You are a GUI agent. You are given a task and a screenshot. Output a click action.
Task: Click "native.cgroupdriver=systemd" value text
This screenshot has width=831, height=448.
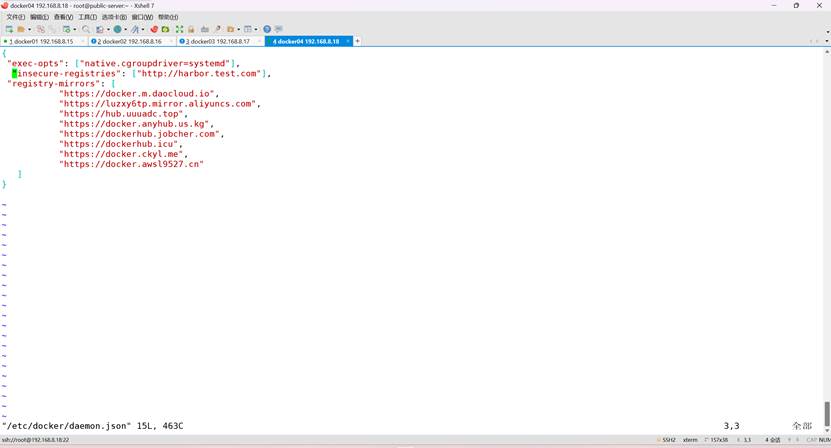[x=155, y=64]
